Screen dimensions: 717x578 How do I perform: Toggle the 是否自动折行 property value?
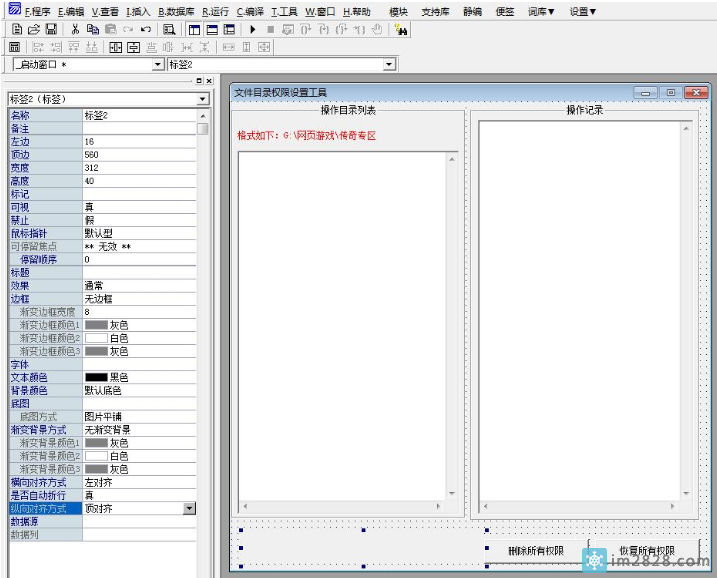[x=139, y=495]
